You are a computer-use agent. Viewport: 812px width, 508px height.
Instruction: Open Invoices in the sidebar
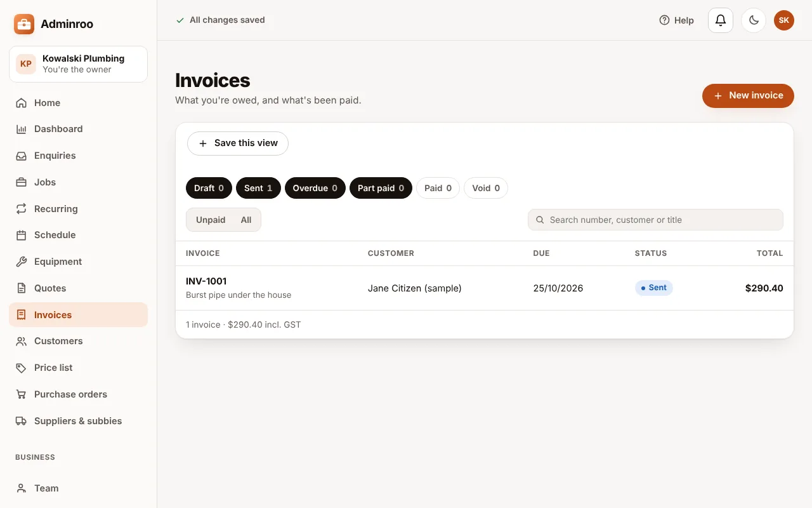tap(78, 315)
